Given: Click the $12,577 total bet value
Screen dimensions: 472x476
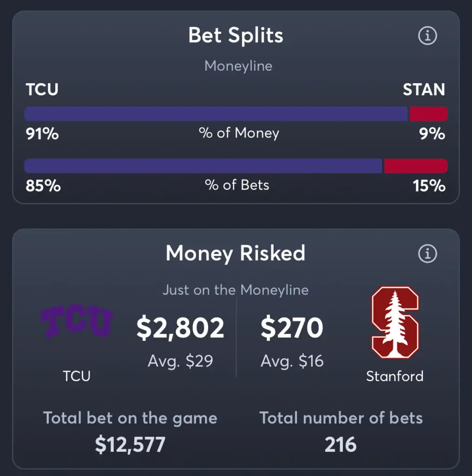Looking at the screenshot, I should (x=130, y=444).
